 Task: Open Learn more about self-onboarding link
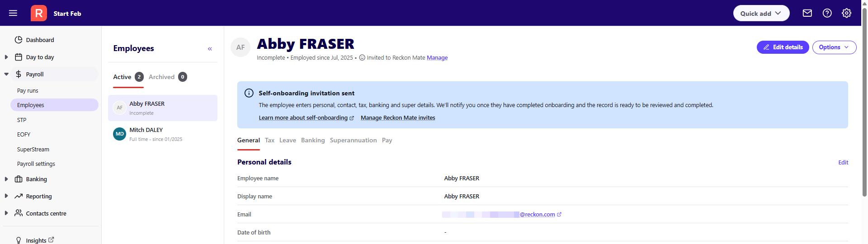click(306, 117)
